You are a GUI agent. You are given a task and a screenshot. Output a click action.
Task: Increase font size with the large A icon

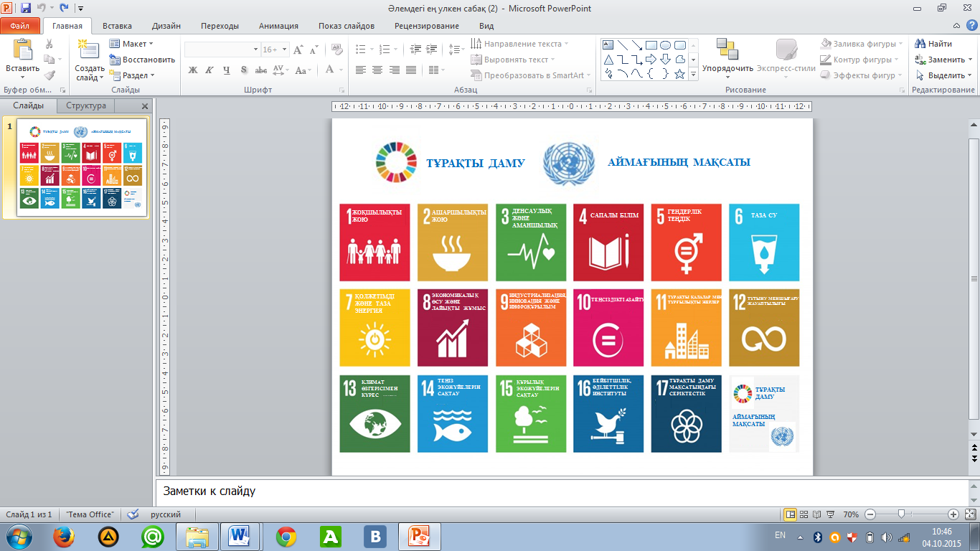point(299,50)
